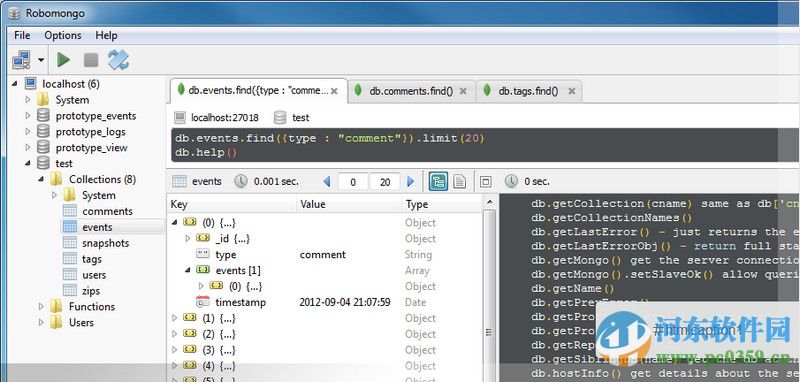Click the Value column header
Screen dimensions: 800x382
pyautogui.click(x=349, y=204)
